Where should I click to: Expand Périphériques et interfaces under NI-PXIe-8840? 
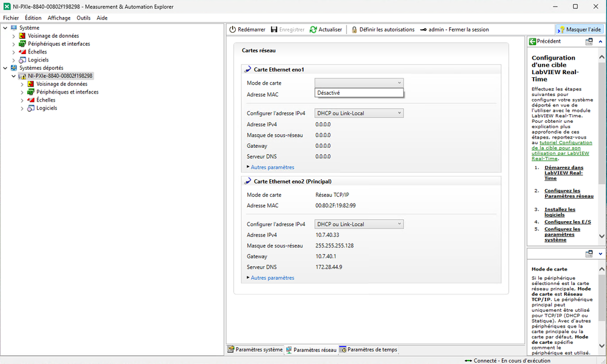22,92
